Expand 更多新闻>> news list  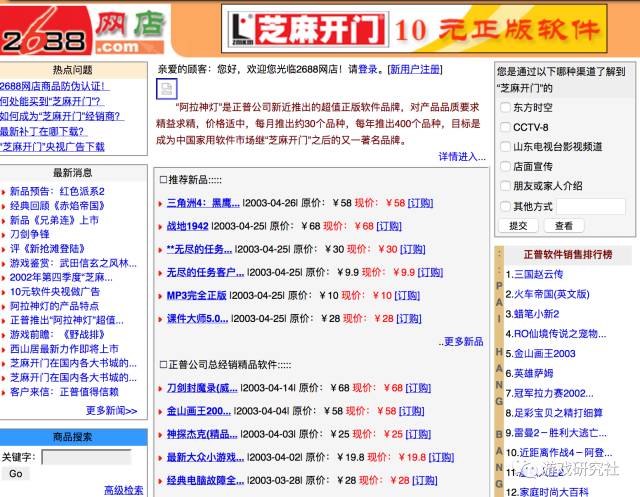111,410
